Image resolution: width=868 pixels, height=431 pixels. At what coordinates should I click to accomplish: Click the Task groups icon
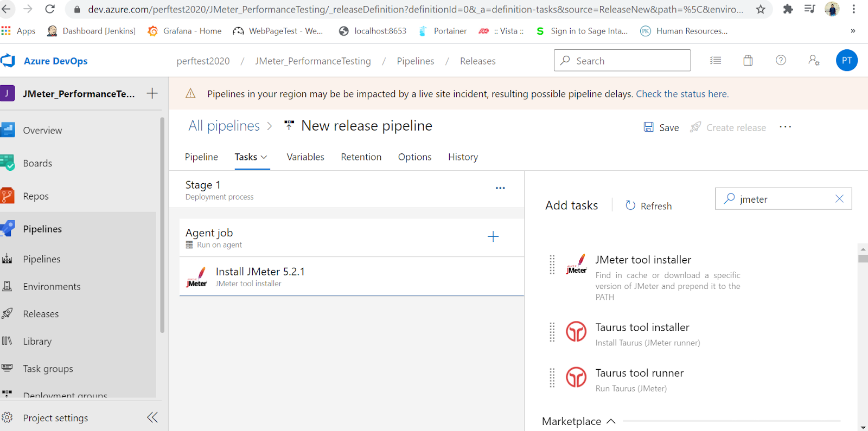(x=7, y=368)
